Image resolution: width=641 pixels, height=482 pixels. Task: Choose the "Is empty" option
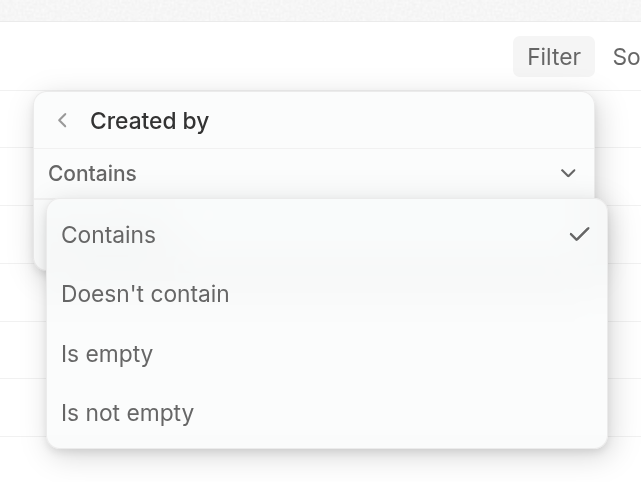pos(107,354)
